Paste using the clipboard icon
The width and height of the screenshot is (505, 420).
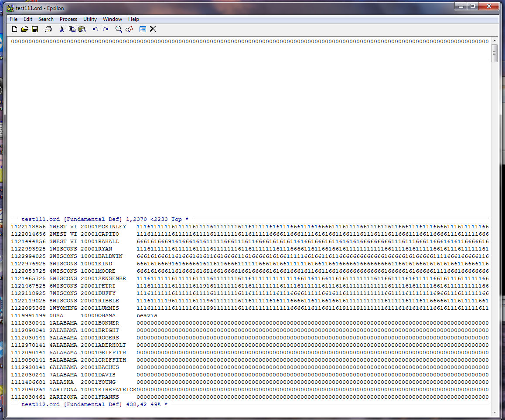(82, 29)
